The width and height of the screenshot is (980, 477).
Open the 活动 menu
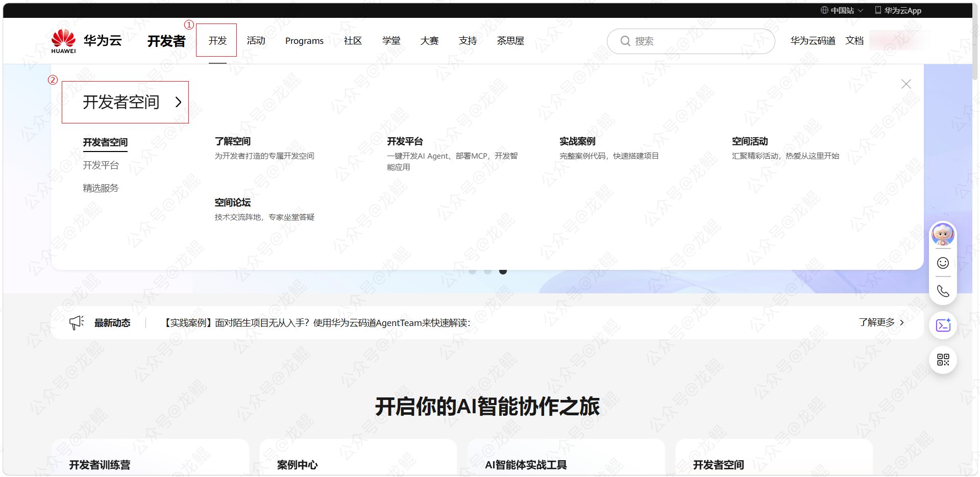click(256, 41)
